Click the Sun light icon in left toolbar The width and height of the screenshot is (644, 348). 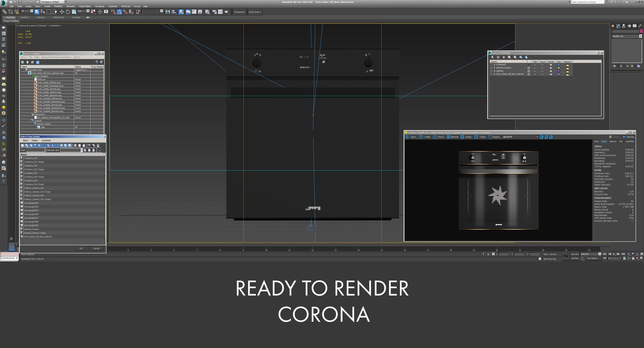tap(4, 107)
